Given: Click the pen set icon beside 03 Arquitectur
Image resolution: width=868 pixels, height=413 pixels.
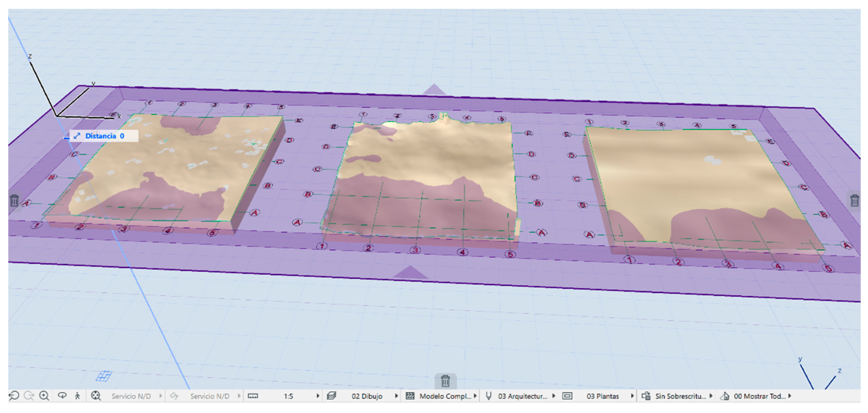Looking at the screenshot, I should coord(488,396).
